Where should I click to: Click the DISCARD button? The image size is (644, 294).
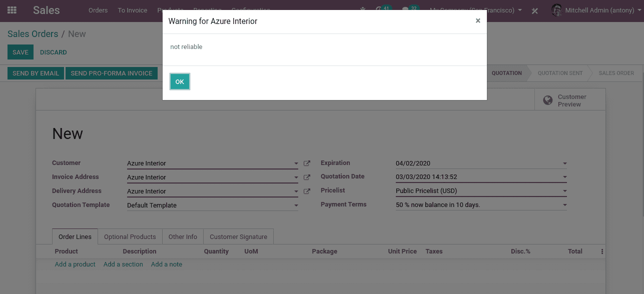click(54, 52)
